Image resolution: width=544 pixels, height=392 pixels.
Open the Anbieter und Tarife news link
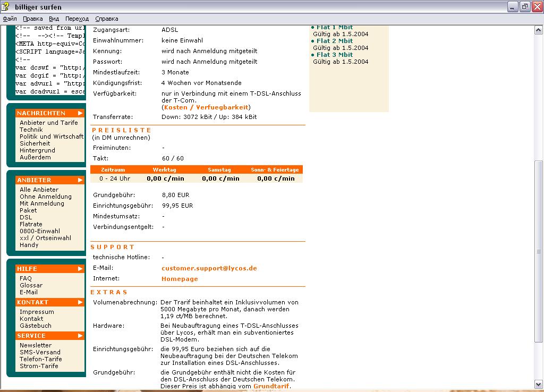pyautogui.click(x=48, y=123)
